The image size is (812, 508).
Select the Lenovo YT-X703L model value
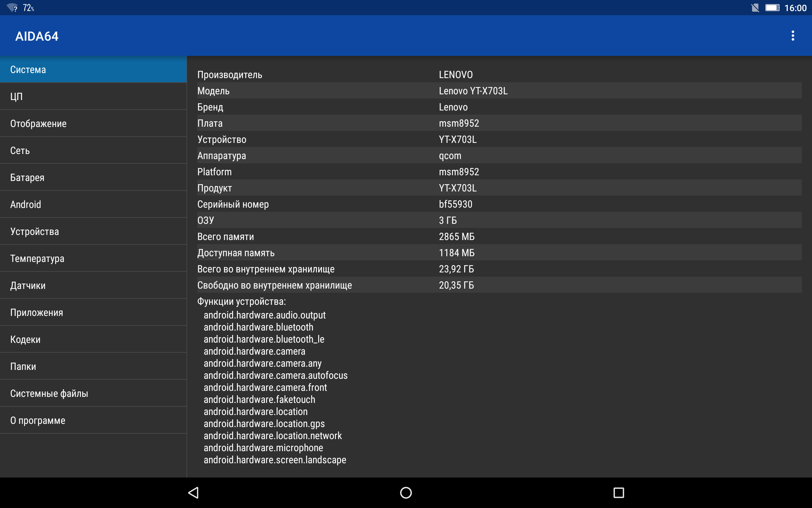pos(473,91)
